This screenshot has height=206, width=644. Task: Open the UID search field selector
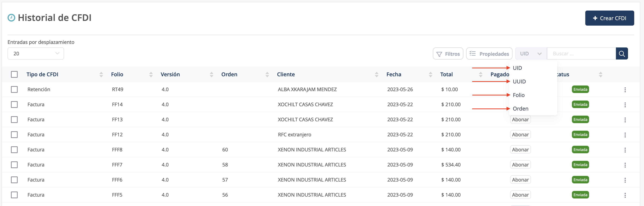[x=531, y=53]
